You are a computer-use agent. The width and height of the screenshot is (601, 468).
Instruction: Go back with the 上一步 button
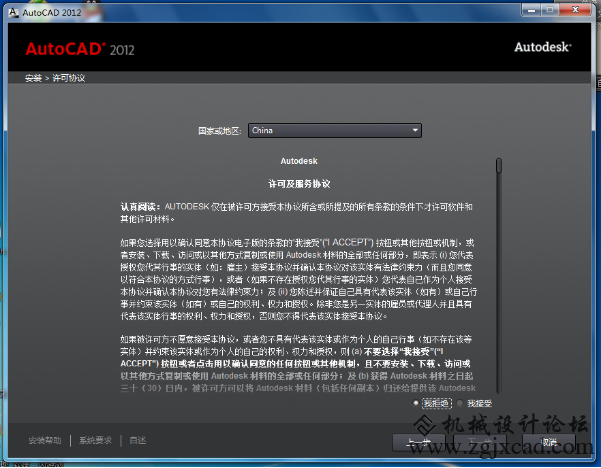point(419,442)
